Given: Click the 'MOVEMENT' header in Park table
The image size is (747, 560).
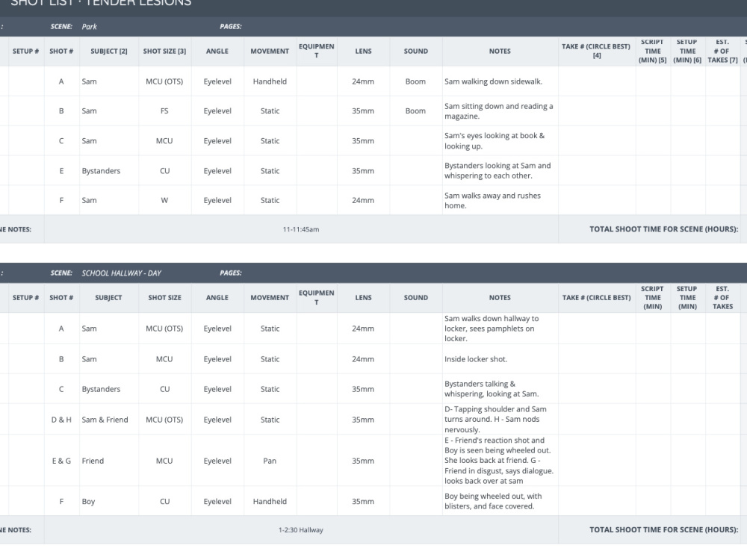Looking at the screenshot, I should pos(270,51).
